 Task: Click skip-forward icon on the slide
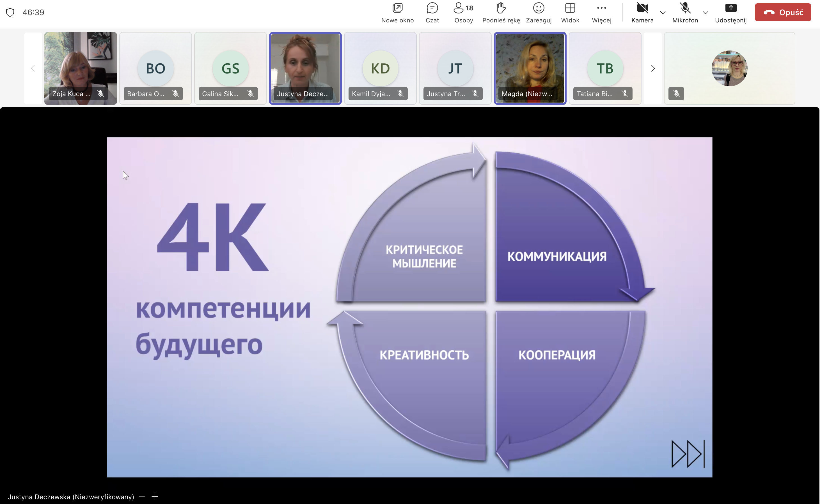click(x=688, y=454)
